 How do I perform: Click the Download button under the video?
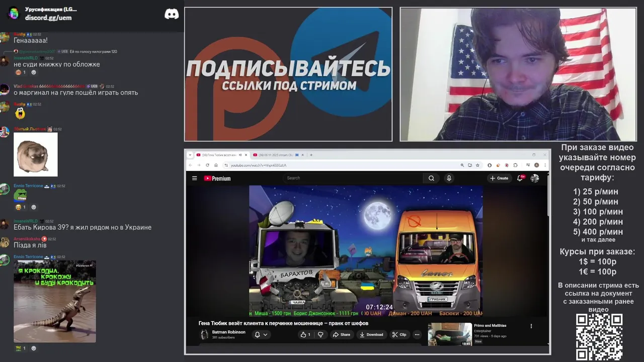click(x=371, y=334)
